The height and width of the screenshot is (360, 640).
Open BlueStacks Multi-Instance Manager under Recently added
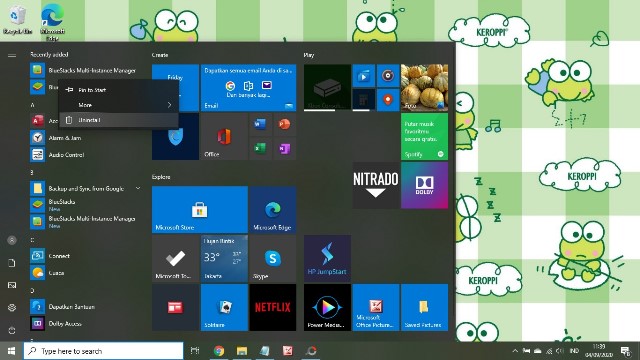click(x=87, y=70)
